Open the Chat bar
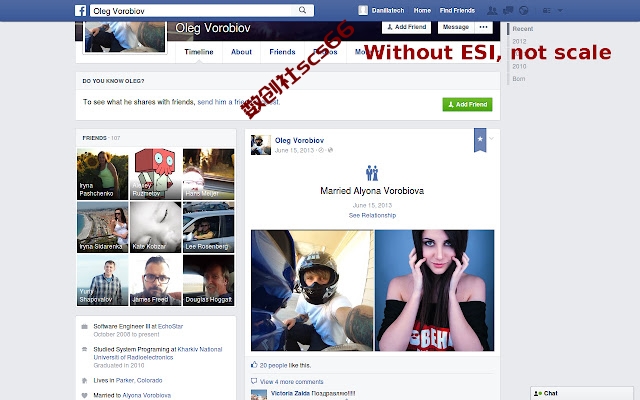This screenshot has height=400, width=640. point(582,393)
